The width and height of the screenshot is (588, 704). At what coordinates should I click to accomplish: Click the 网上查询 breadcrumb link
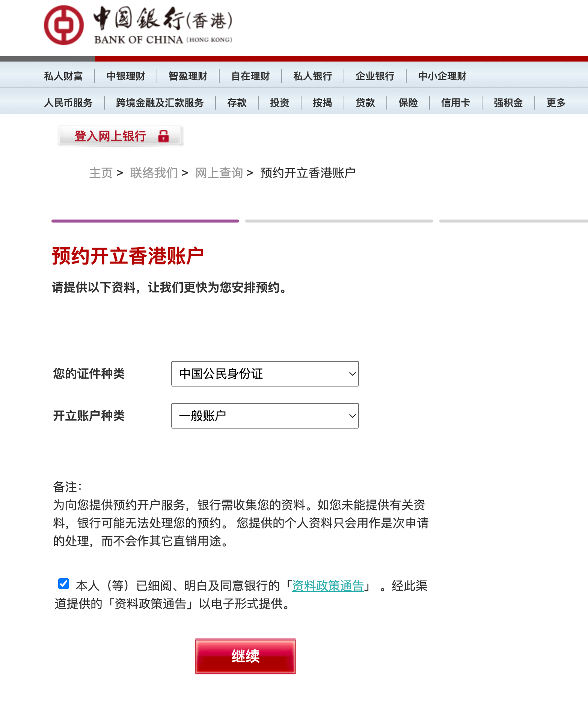(x=219, y=173)
